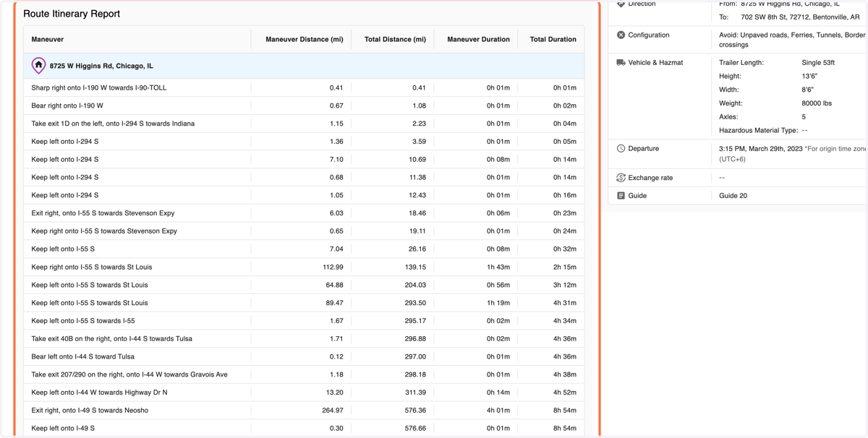868x438 pixels.
Task: Click the Departure clock icon
Action: coord(621,149)
